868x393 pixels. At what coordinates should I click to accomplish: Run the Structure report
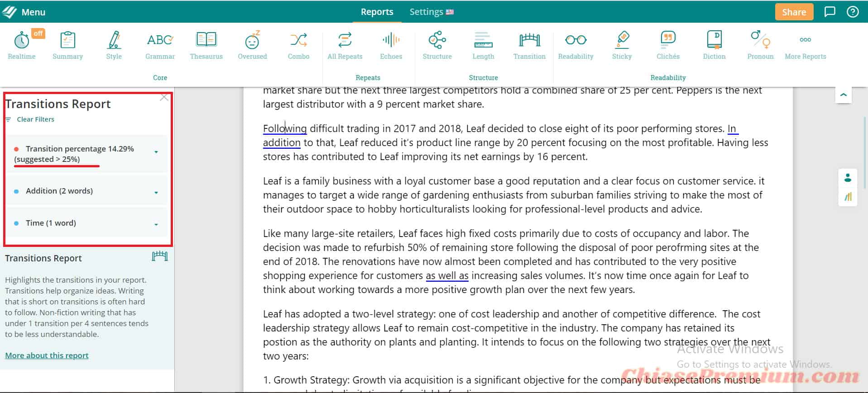(437, 45)
